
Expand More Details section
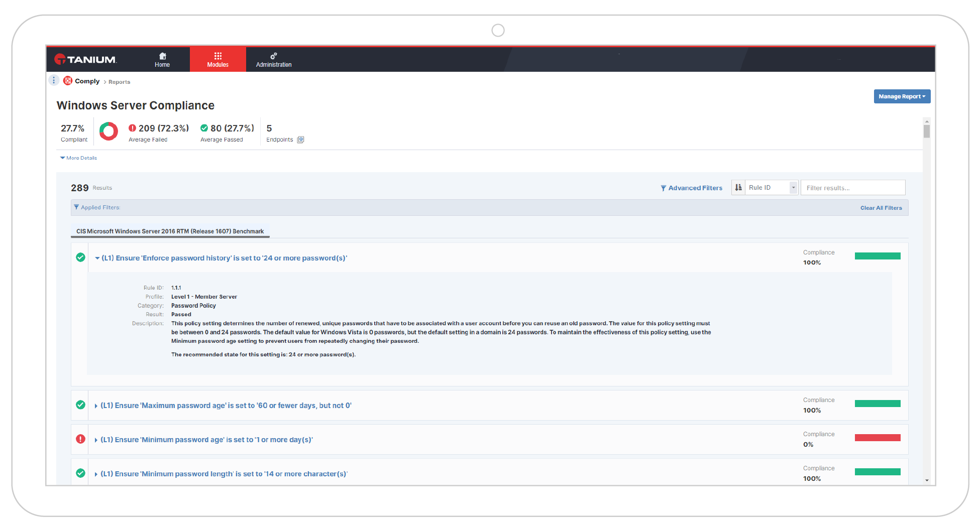point(78,158)
